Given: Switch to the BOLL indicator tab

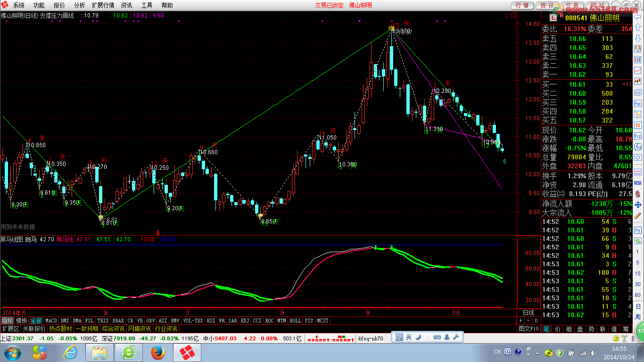Looking at the screenshot, I should tap(295, 321).
